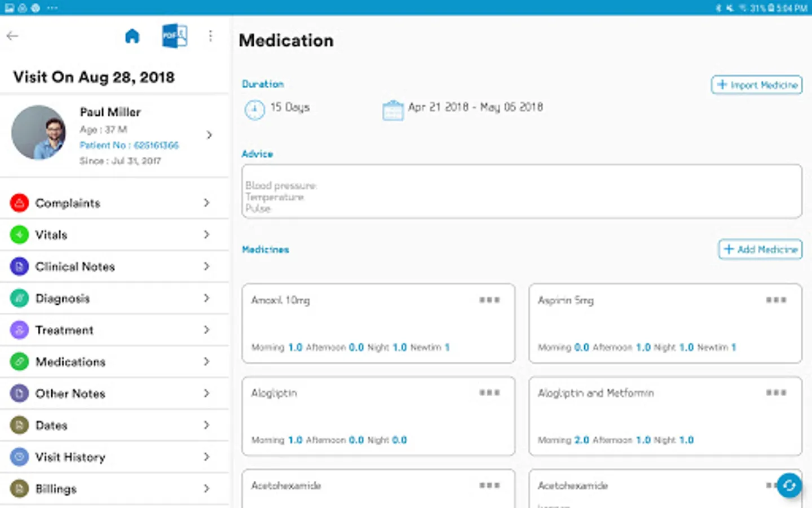Open the date range calendar icon
This screenshot has width=812, height=508.
[x=392, y=110]
